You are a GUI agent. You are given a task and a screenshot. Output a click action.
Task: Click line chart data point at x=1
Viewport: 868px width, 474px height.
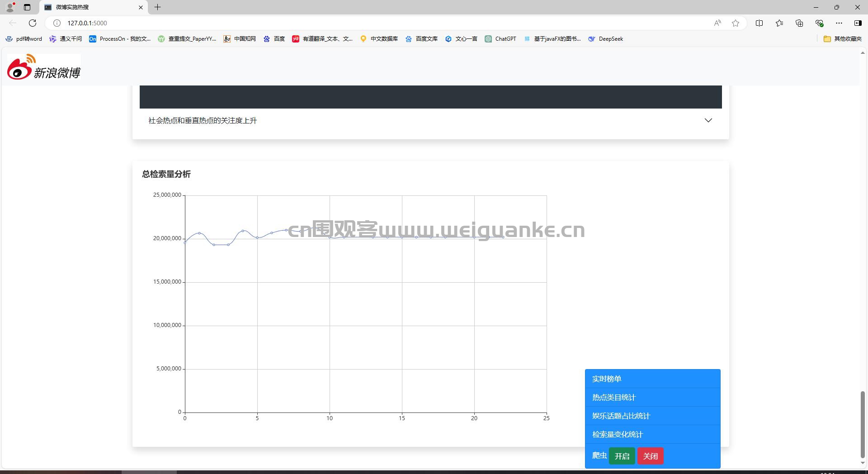(199, 233)
